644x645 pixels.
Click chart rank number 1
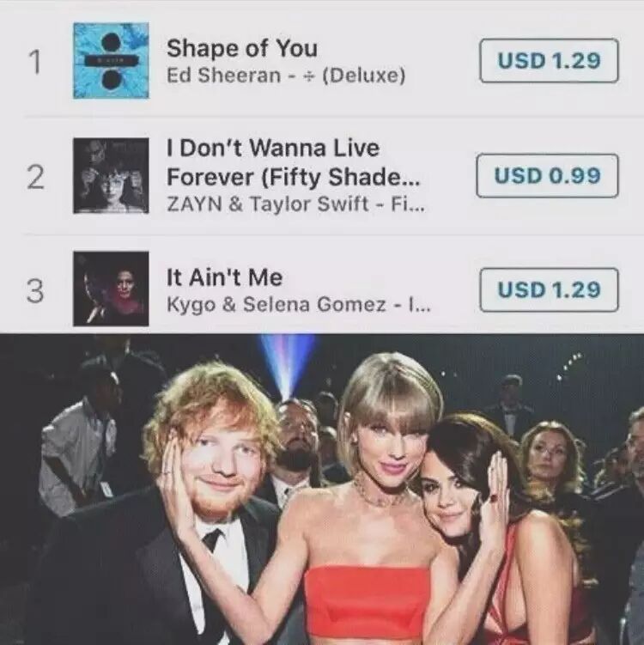click(36, 62)
